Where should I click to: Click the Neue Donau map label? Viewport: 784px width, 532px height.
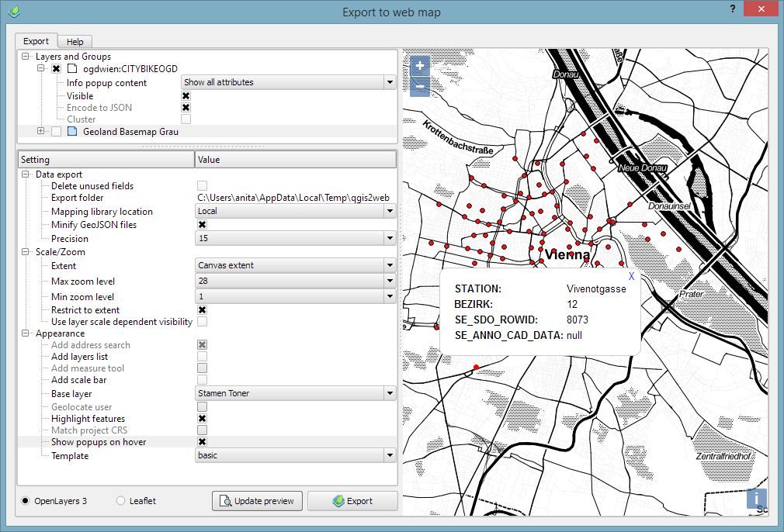643,168
